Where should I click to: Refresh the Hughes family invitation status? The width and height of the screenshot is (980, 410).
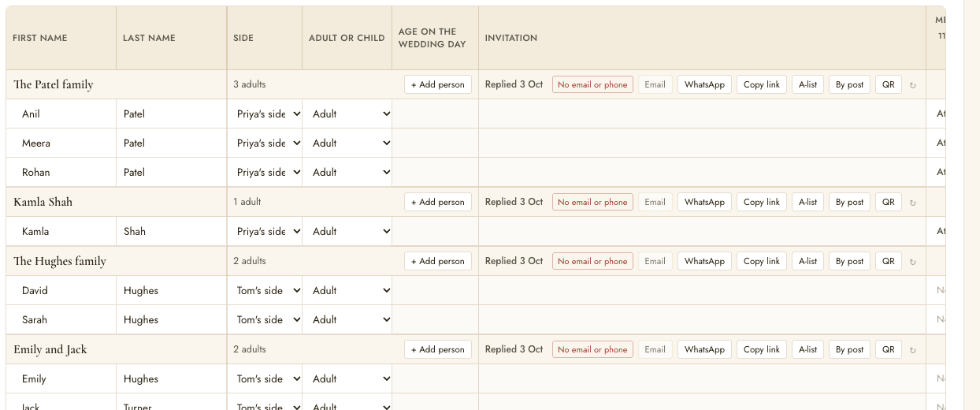(913, 262)
